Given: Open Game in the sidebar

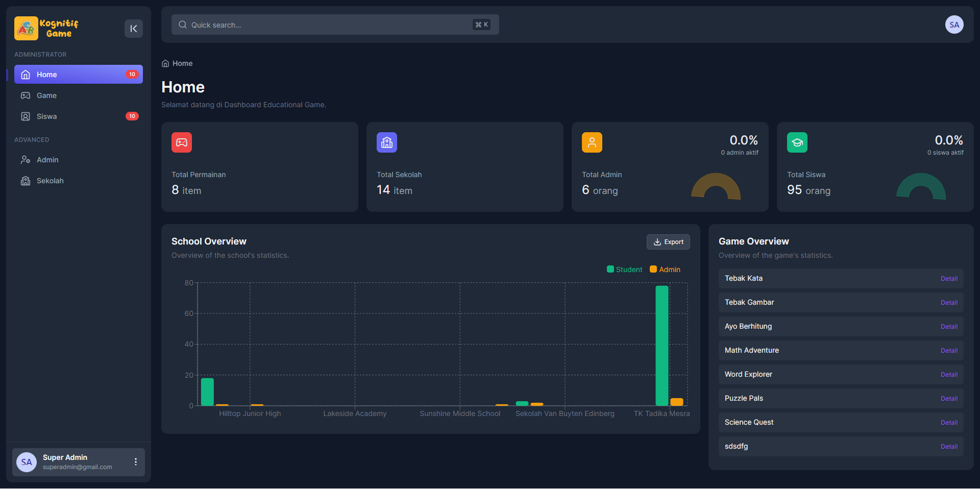Looking at the screenshot, I should click(x=79, y=95).
